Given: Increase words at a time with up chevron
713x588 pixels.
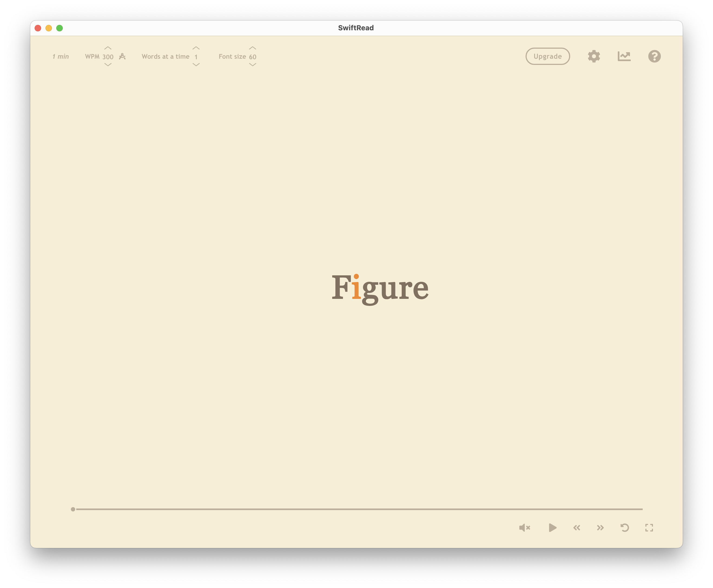Looking at the screenshot, I should (x=196, y=48).
